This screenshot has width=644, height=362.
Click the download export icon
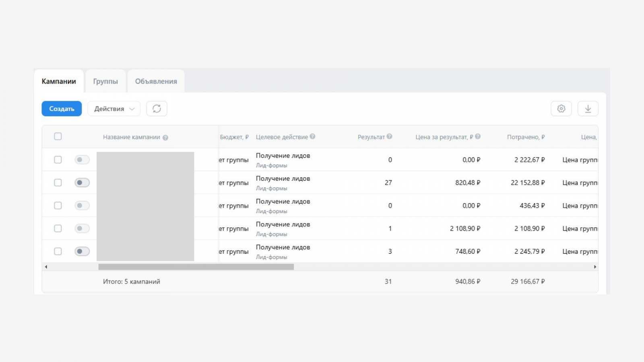click(588, 109)
